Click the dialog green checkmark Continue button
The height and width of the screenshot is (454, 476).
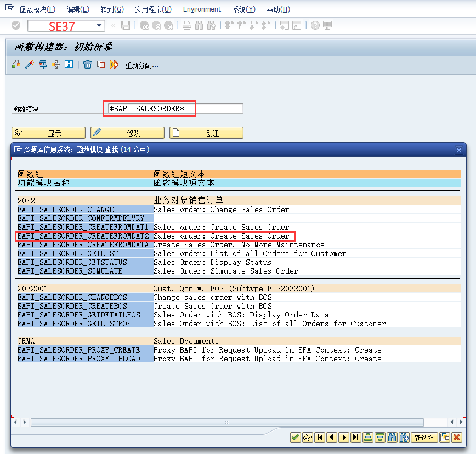tap(296, 438)
